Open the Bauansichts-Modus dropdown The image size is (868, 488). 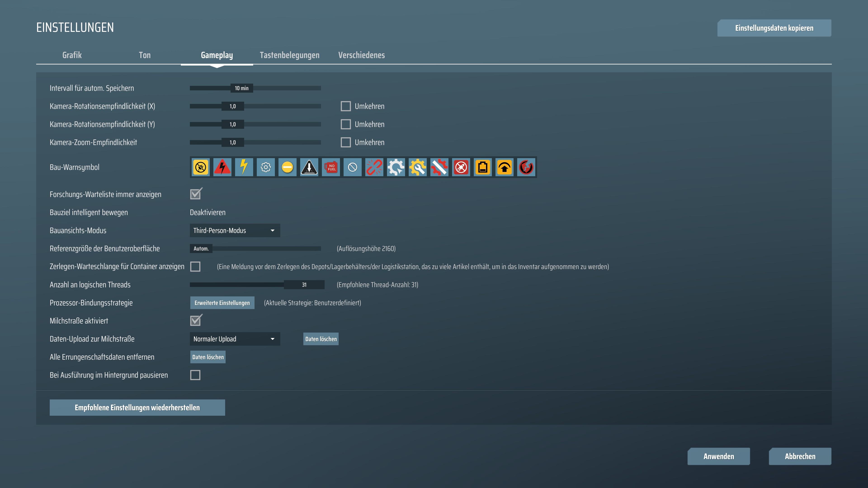(x=235, y=231)
